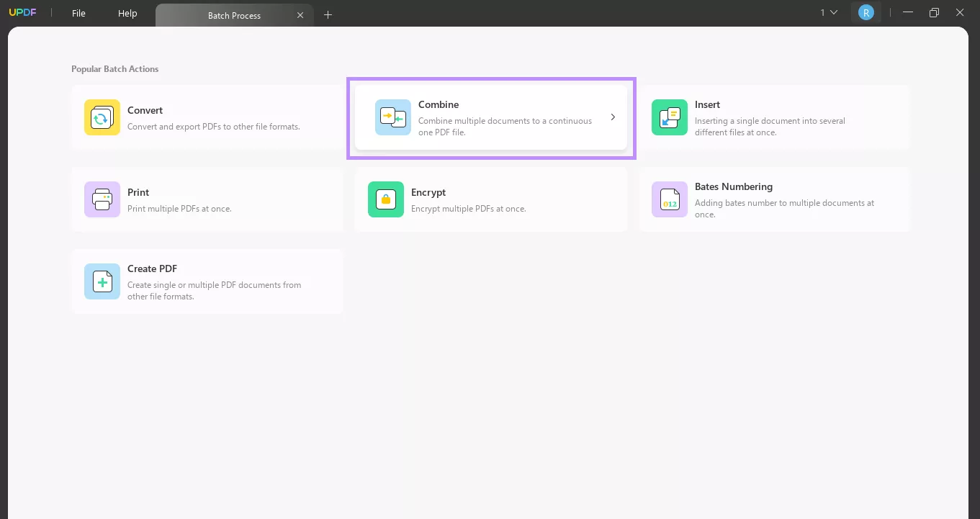The image size is (980, 519).
Task: Select the Bates Numbering action title
Action: point(734,186)
